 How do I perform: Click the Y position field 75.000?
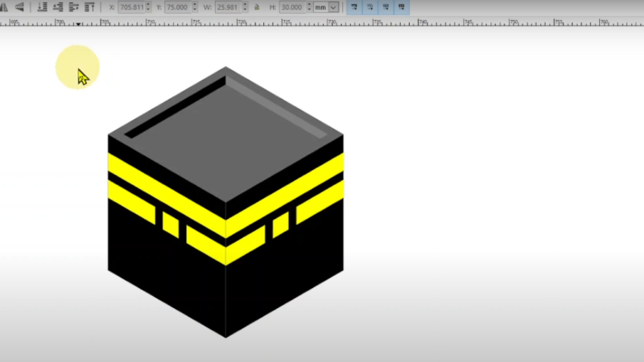tap(178, 7)
